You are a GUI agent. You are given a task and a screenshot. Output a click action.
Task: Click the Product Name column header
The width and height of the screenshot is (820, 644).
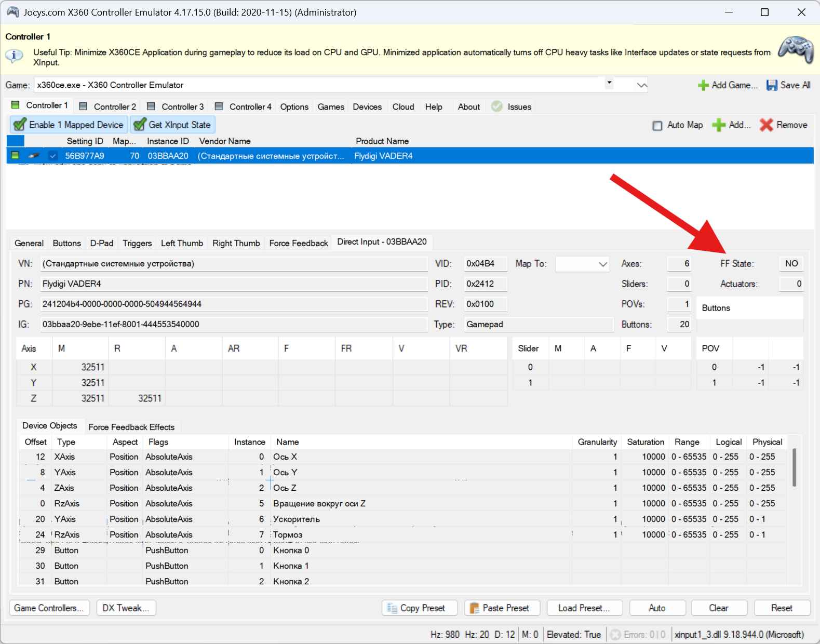tap(382, 141)
